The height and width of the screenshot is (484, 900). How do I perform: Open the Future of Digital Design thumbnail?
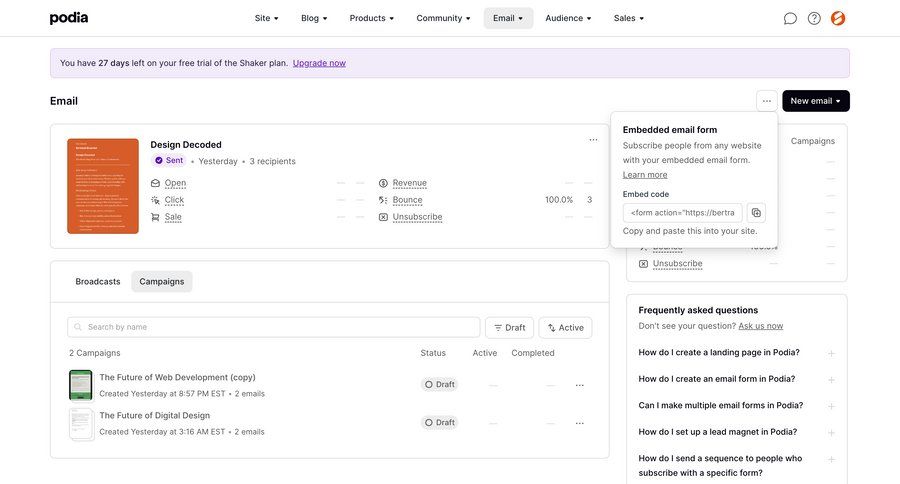[x=81, y=424]
